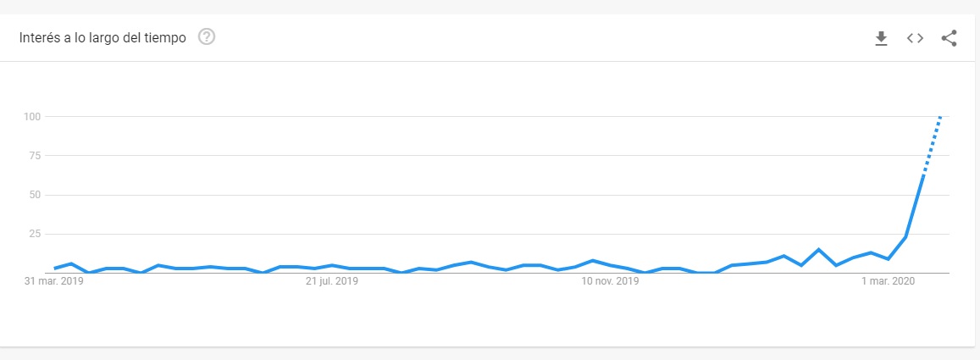Click the 100 value on the y-axis
Screen dimensions: 980x360
click(x=32, y=116)
